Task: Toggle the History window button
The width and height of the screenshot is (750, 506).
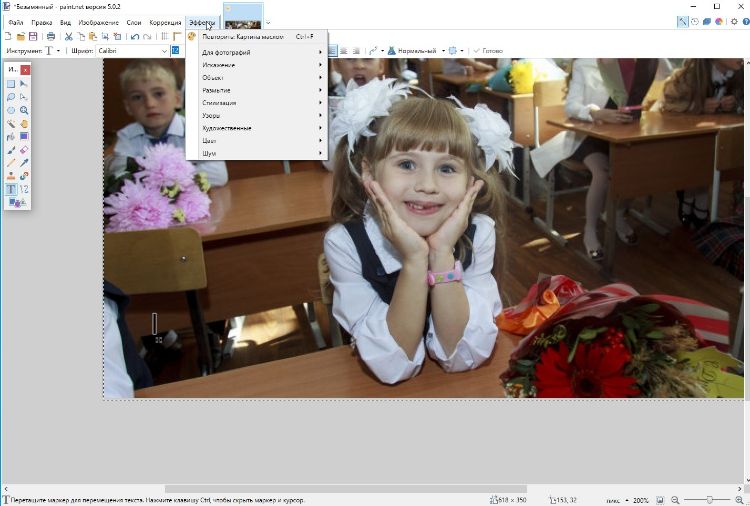Action: coord(695,22)
